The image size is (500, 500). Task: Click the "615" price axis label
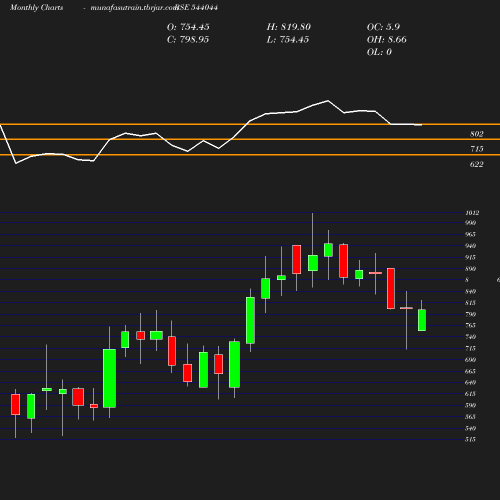tap(471, 394)
